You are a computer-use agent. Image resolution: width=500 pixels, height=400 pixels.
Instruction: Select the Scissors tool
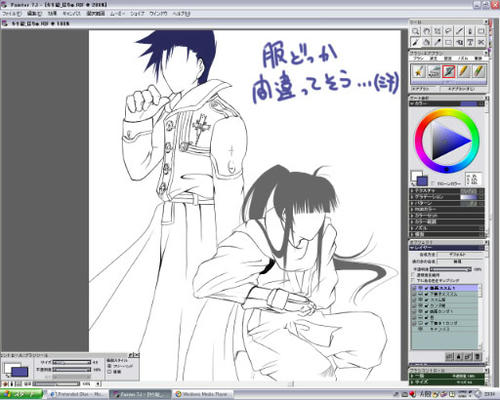tap(481, 42)
